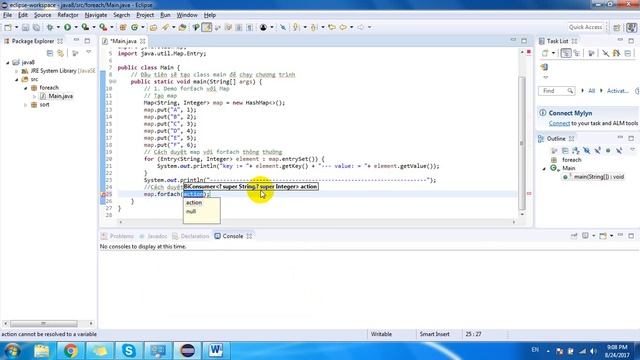Click the External Tools run icon

(103, 27)
